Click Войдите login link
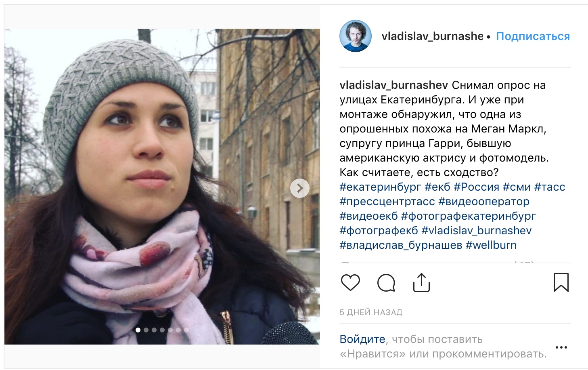Screen dimensions: 588x370 [x=362, y=339]
